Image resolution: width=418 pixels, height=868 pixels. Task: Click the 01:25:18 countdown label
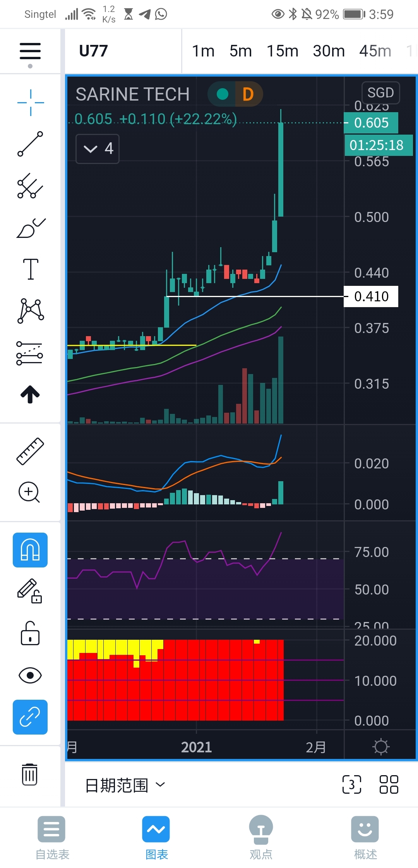pos(379,145)
